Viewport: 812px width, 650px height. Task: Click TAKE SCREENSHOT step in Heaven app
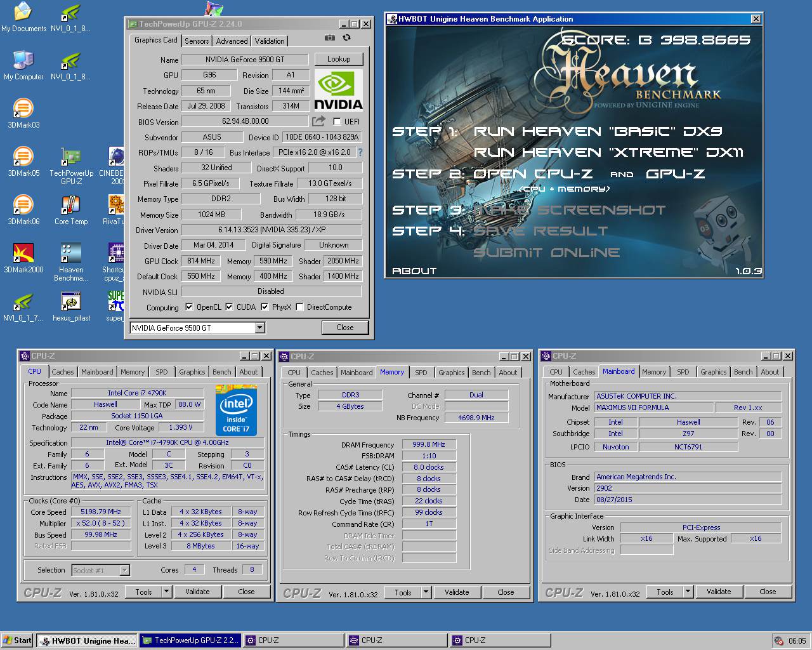pyautogui.click(x=570, y=210)
